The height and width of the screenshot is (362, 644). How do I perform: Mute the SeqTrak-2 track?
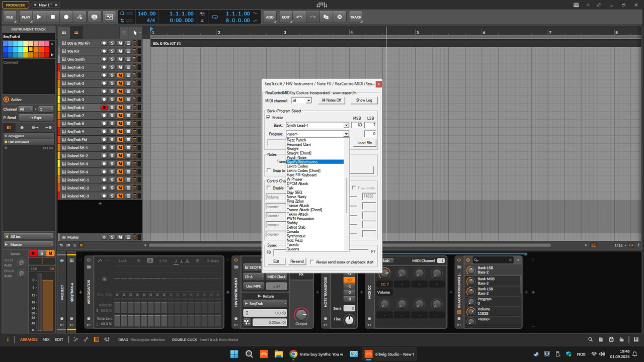[120, 75]
